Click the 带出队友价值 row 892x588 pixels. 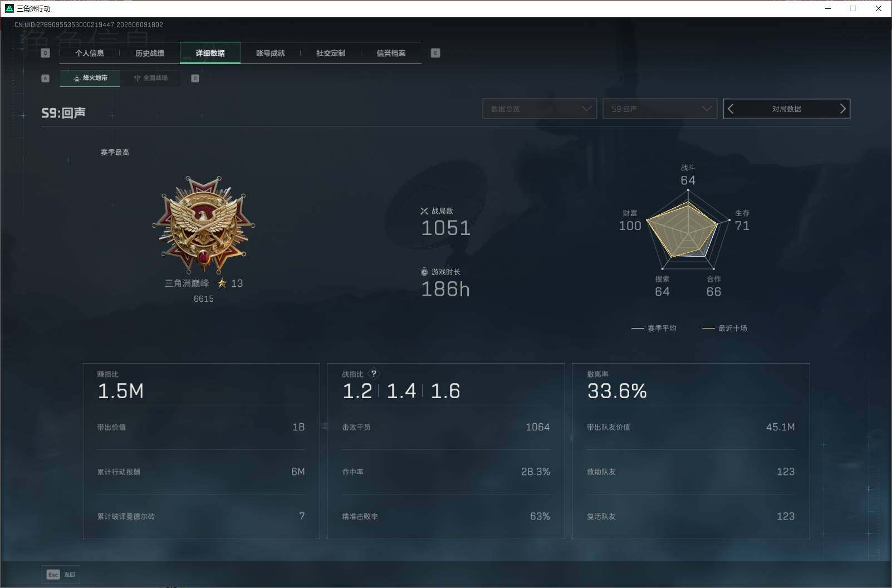(691, 427)
